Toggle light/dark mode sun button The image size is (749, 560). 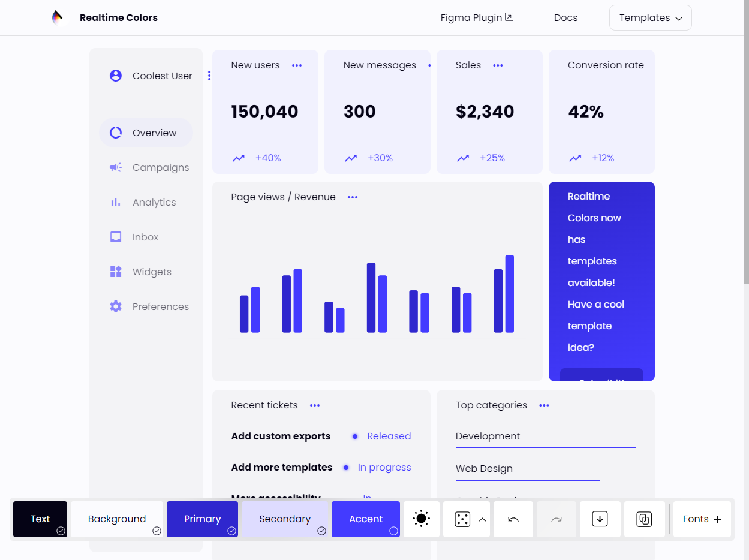422,519
